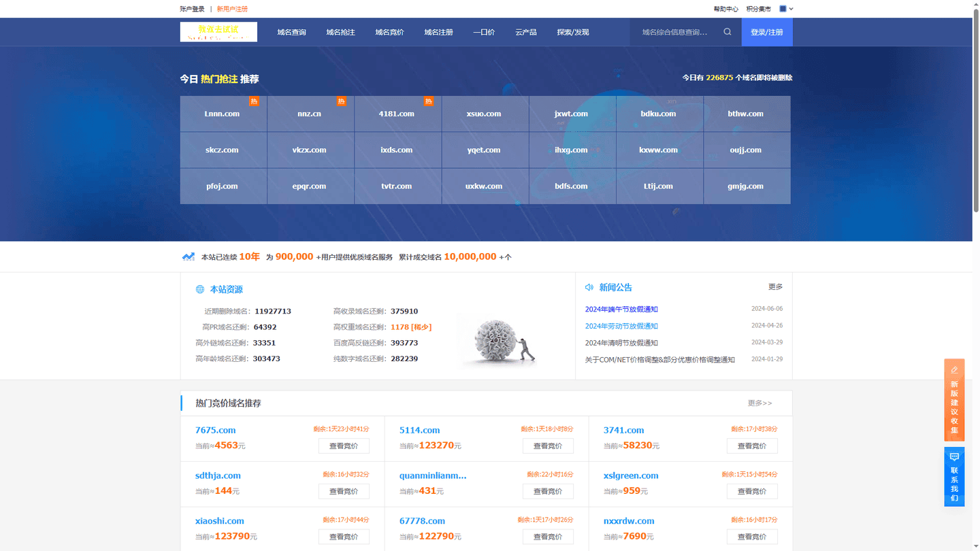Open 2024年端午节放假通知 news item
The height and width of the screenshot is (551, 980).
(621, 309)
